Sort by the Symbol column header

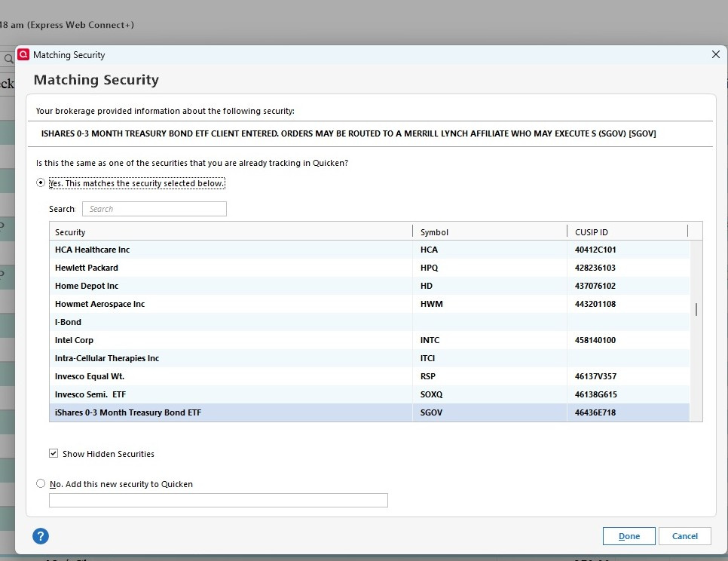click(489, 232)
